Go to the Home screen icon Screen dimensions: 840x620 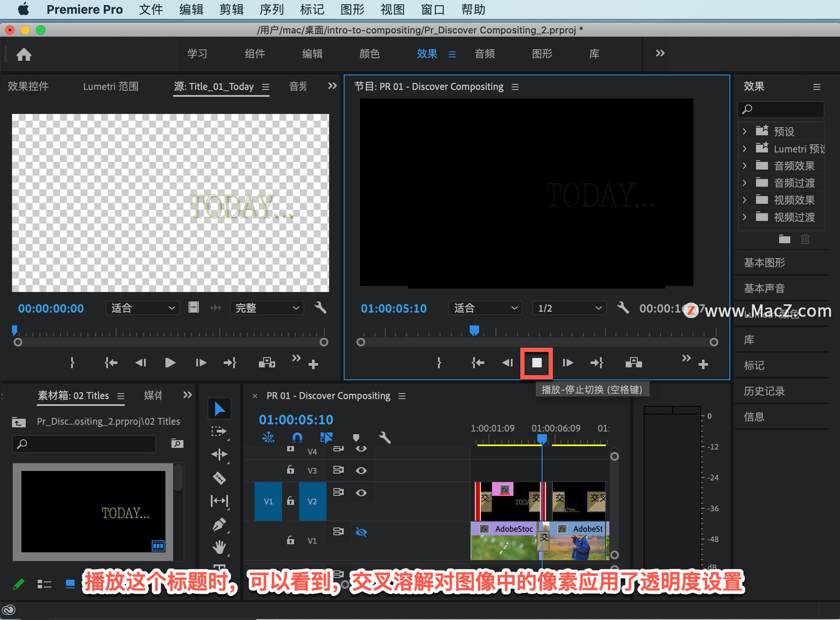click(x=24, y=54)
